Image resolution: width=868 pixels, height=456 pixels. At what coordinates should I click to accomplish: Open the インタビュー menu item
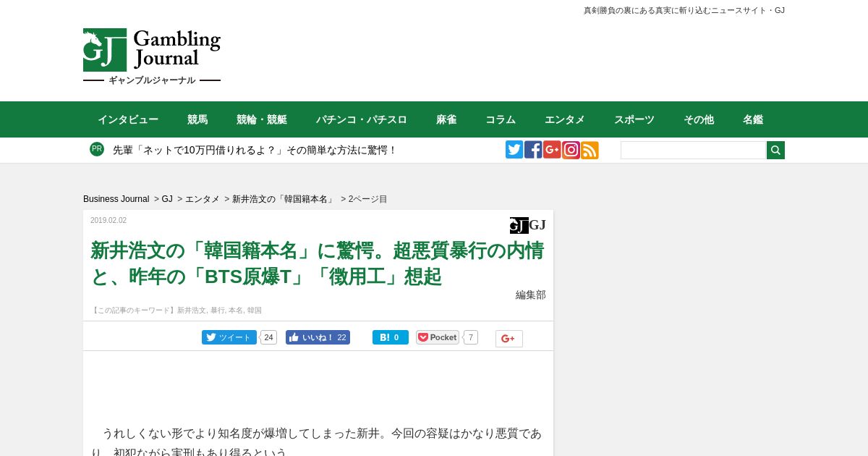[128, 119]
